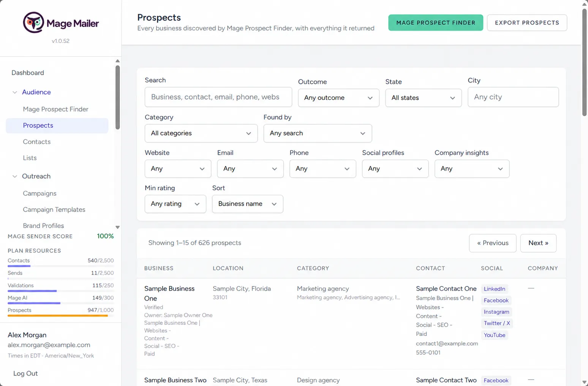Image resolution: width=588 pixels, height=386 pixels.
Task: Log out of the account
Action: coord(25,373)
